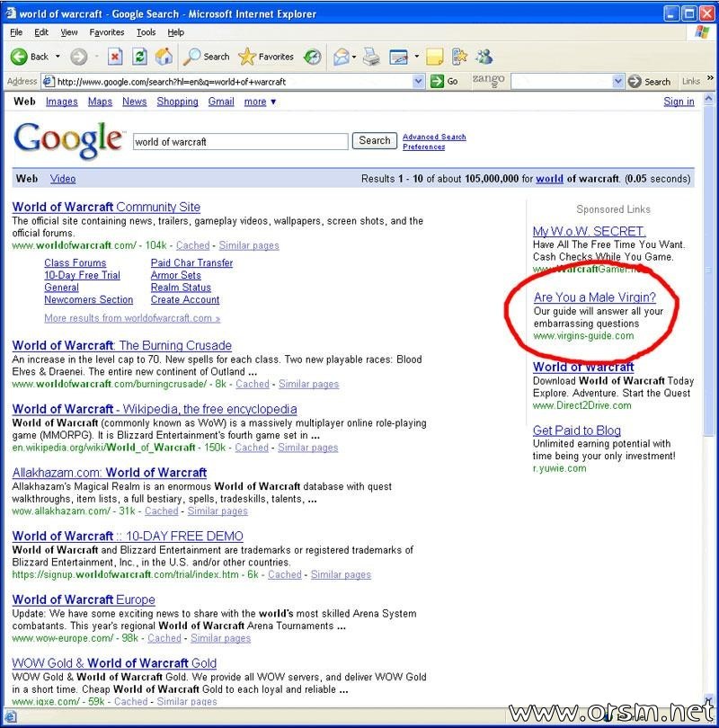Screen dimensions: 719x728
Task: Open the Wikipedia World of Warcraft result
Action: coord(155,409)
